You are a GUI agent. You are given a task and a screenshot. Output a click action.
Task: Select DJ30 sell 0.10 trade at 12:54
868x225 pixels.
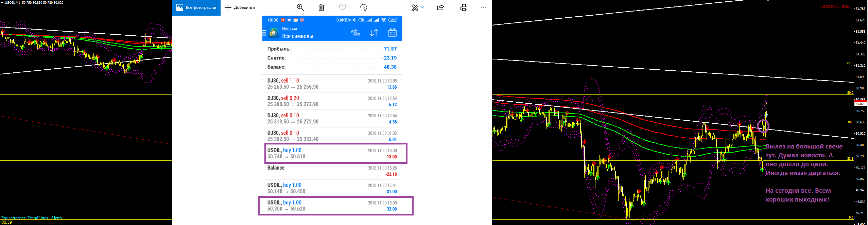[x=332, y=118]
